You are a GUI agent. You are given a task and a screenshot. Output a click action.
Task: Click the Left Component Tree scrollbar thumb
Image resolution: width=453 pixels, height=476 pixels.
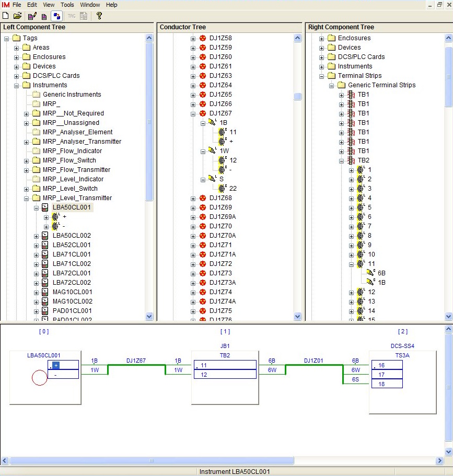coord(149,122)
